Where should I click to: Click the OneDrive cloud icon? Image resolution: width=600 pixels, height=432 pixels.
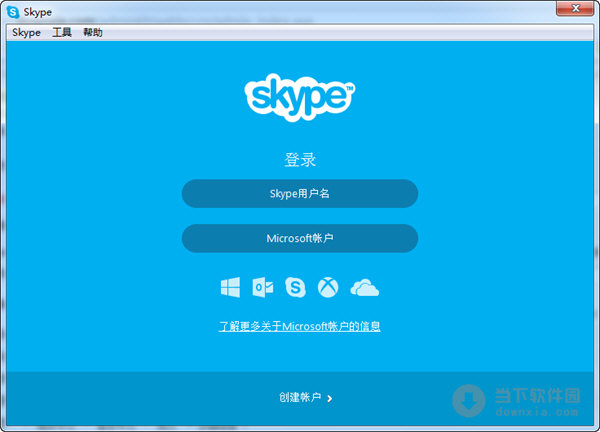(x=365, y=288)
